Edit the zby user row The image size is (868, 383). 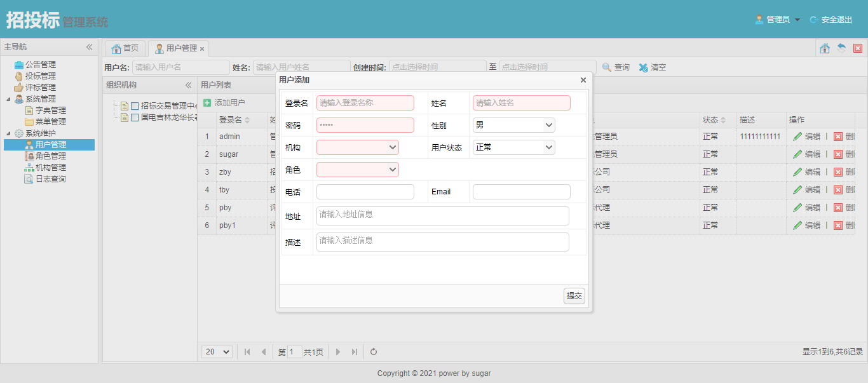click(x=807, y=172)
